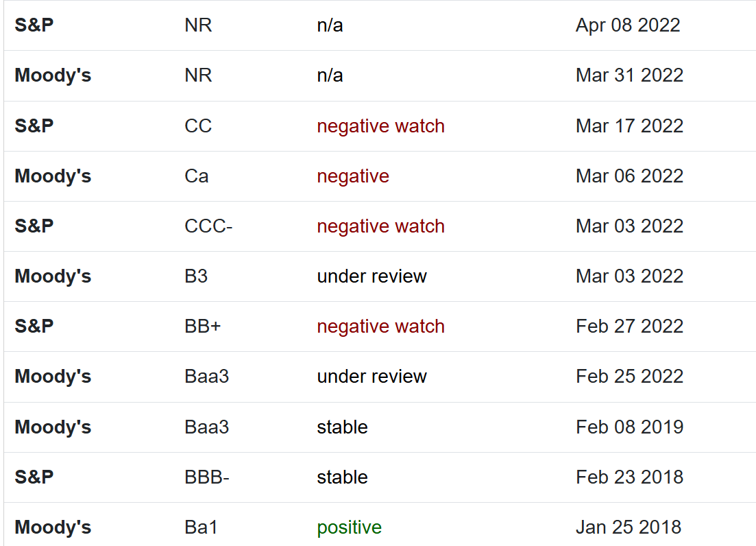
Task: Select the Mar 31 2022 date
Action: [x=629, y=75]
